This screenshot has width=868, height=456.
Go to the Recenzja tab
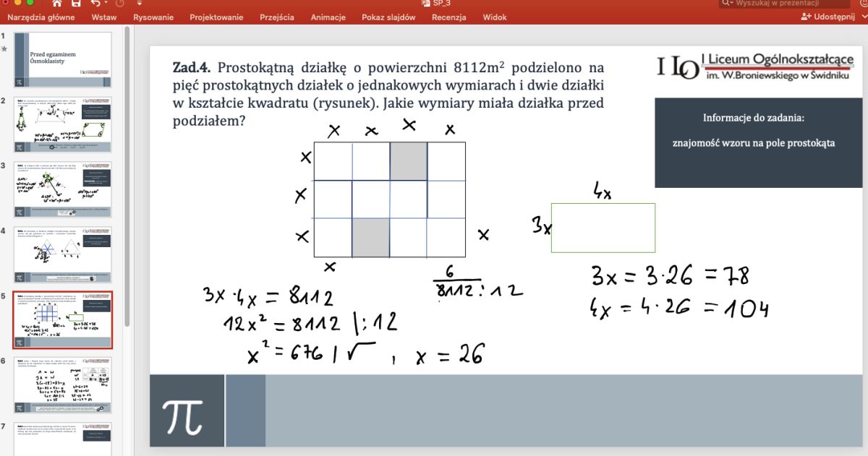[448, 17]
